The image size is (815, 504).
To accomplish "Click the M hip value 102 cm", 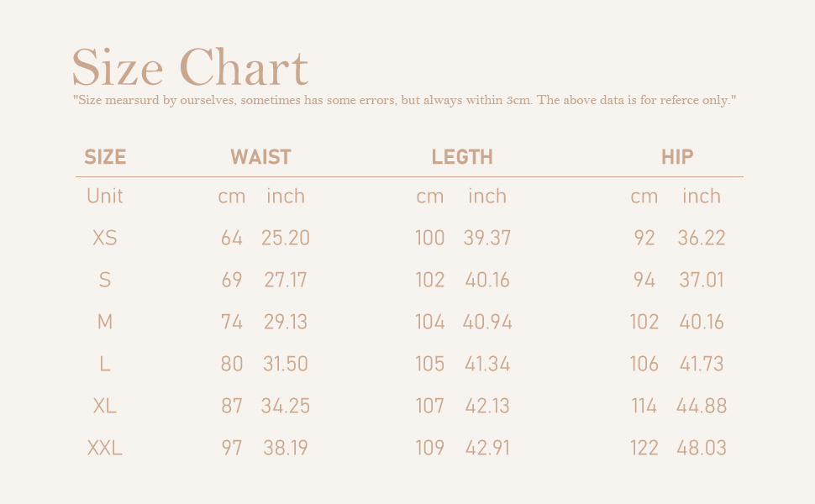I will coord(644,323).
